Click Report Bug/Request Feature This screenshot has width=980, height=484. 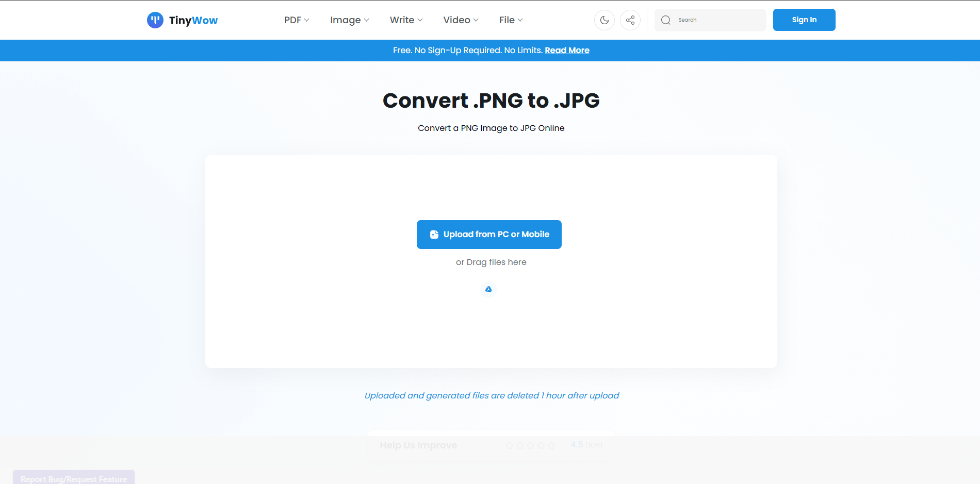(x=73, y=478)
